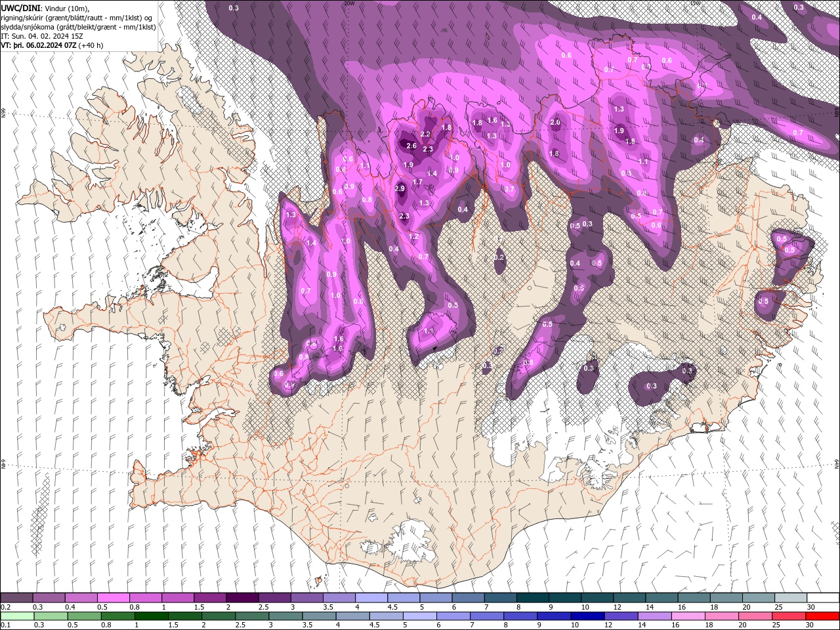Viewport: 840px width, 630px height.
Task: Click the '20W' longitude label at the top edge
Action: click(x=349, y=3)
